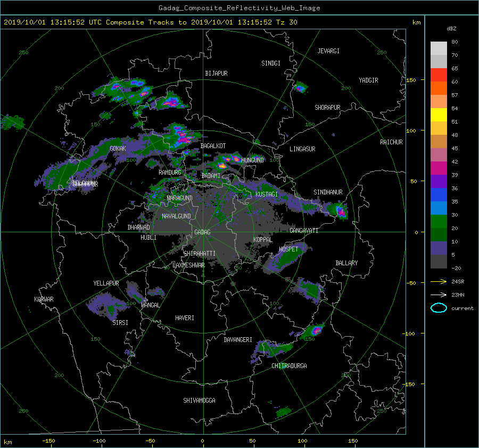Click the km unit label at top right
The image size is (479, 448).
click(416, 22)
